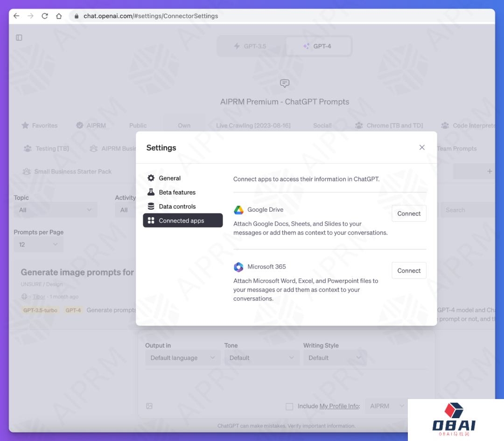The height and width of the screenshot is (441, 504).
Task: Select Connected apps settings section
Action: [182, 220]
